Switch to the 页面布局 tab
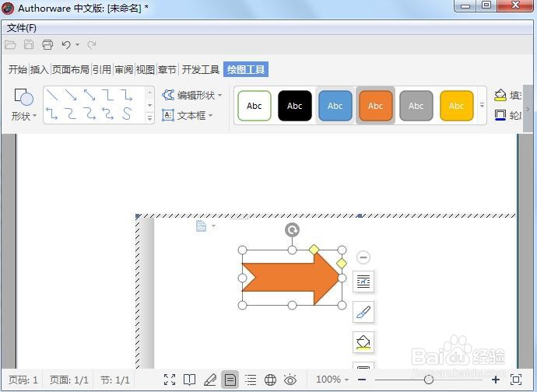This screenshot has width=537, height=392. click(71, 69)
